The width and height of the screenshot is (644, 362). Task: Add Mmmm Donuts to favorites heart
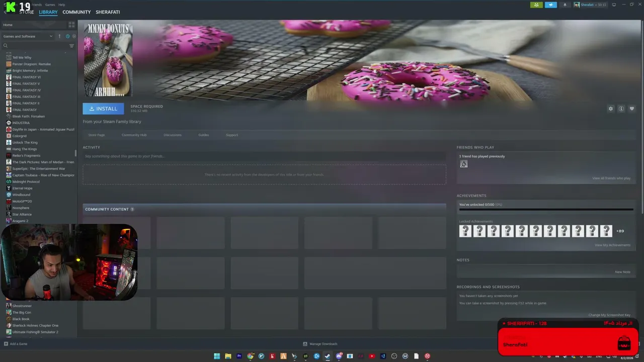[632, 109]
